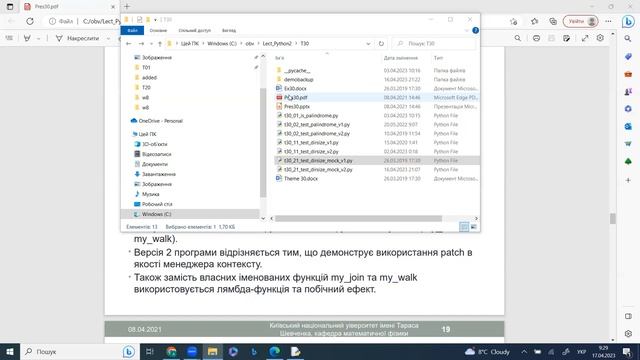Select the Ex30.docx file
The width and height of the screenshot is (640, 360).
coord(295,89)
